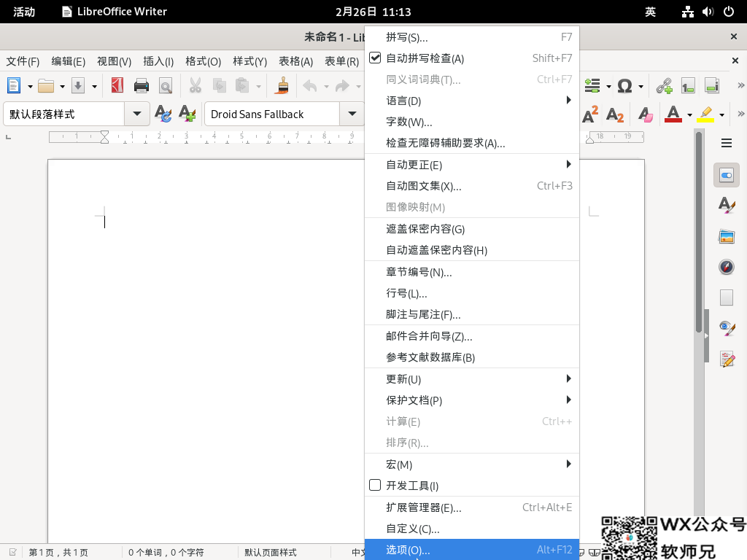The height and width of the screenshot is (560, 747).
Task: Click New style from selection icon
Action: point(187,114)
